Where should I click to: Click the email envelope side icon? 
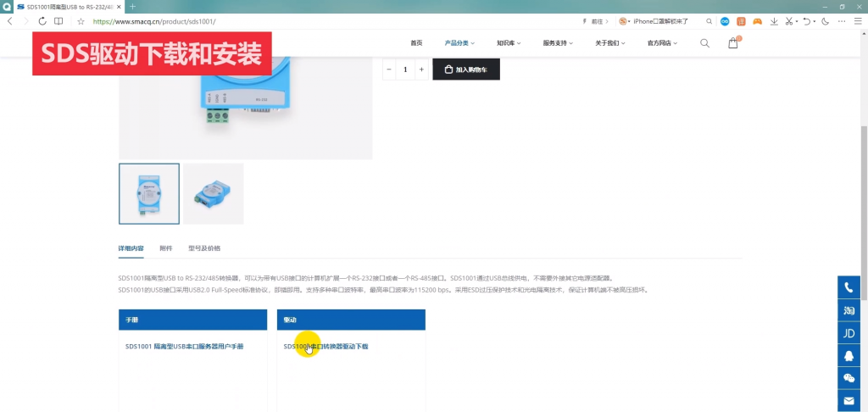[849, 400]
